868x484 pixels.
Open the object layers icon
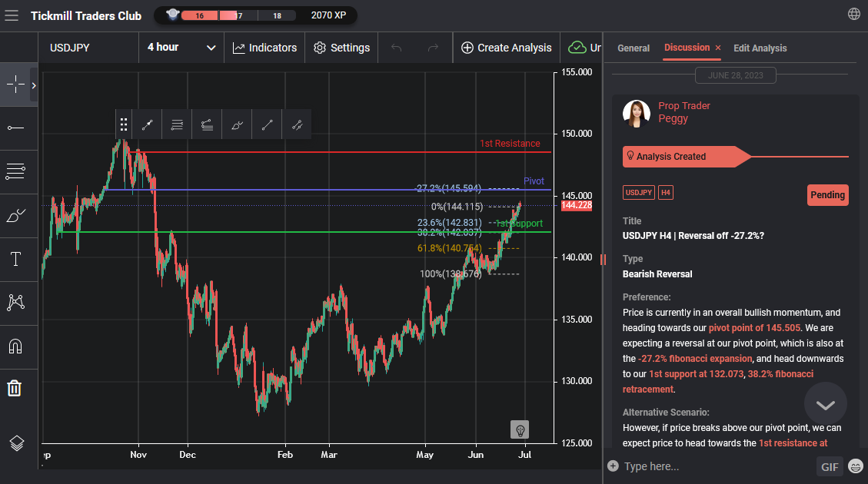[x=17, y=443]
